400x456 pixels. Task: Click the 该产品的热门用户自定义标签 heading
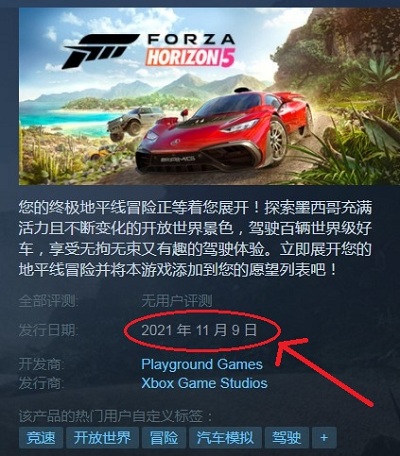click(x=116, y=416)
